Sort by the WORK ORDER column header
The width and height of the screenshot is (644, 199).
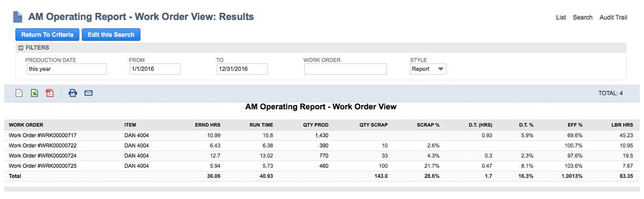tap(26, 125)
